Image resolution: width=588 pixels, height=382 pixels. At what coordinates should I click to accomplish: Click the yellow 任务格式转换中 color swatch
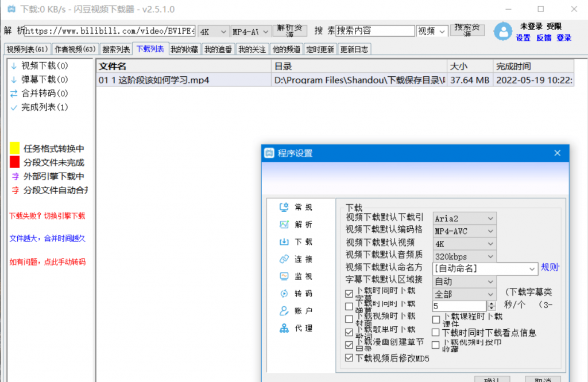[x=14, y=148]
